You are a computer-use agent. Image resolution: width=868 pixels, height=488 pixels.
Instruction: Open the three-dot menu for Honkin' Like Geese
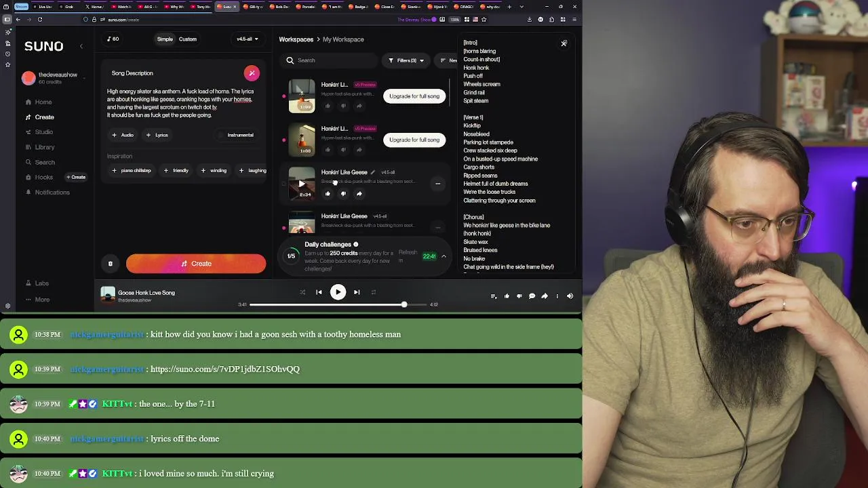tap(437, 184)
